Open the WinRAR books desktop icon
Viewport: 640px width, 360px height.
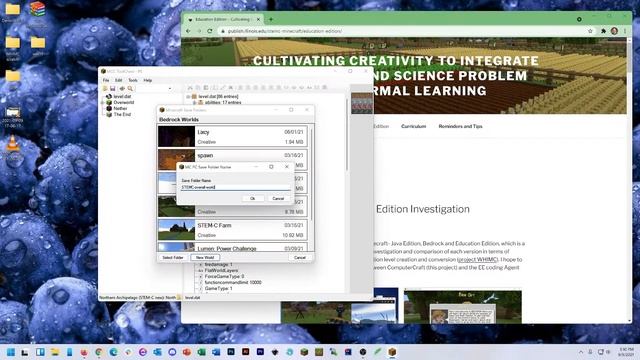[x=37, y=9]
